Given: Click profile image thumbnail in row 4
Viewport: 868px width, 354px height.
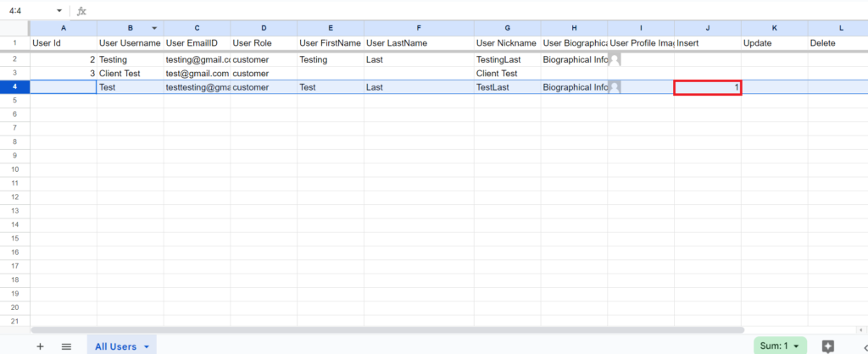Looking at the screenshot, I should pyautogui.click(x=615, y=87).
